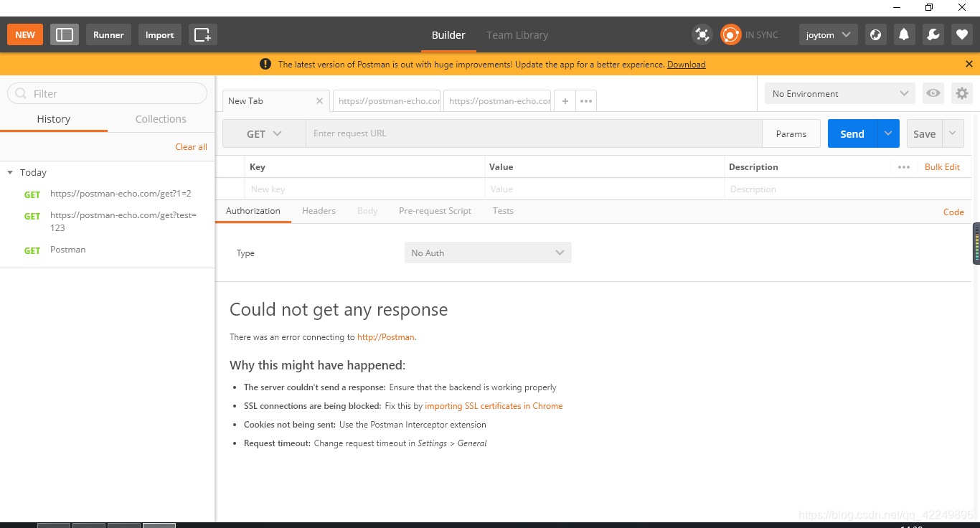Select the third postman-echo request tab

point(499,101)
